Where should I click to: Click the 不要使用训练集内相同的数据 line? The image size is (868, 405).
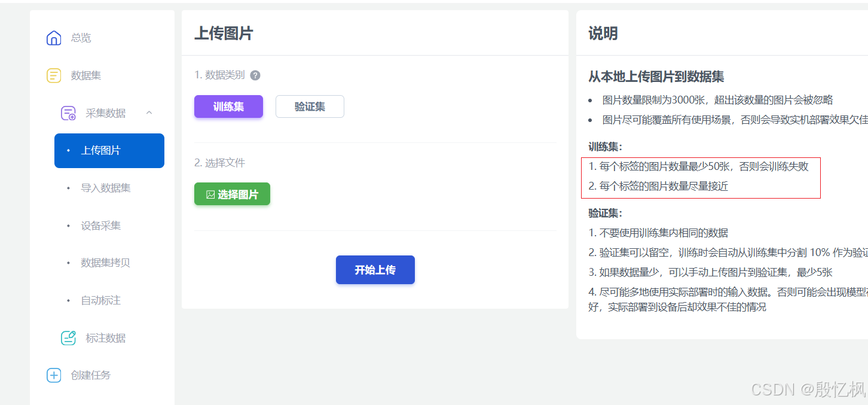point(658,233)
